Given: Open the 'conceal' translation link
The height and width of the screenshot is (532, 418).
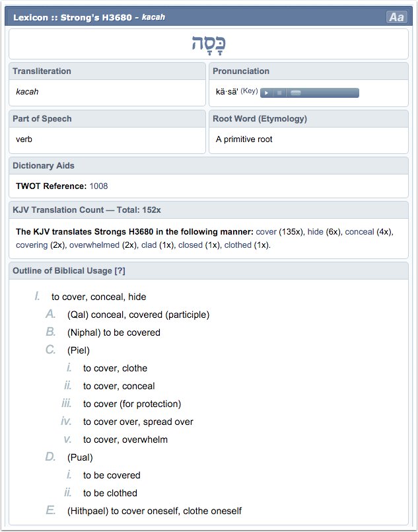Looking at the screenshot, I should click(359, 232).
